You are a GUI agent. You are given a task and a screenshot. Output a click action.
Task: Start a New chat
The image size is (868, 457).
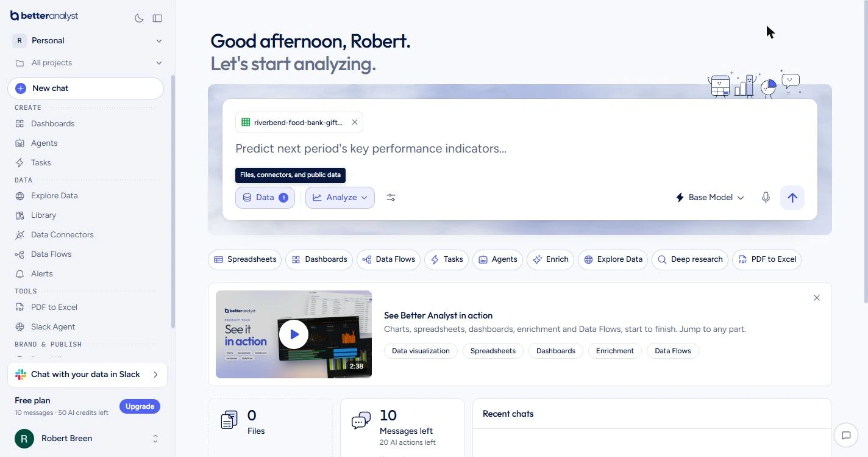point(86,88)
